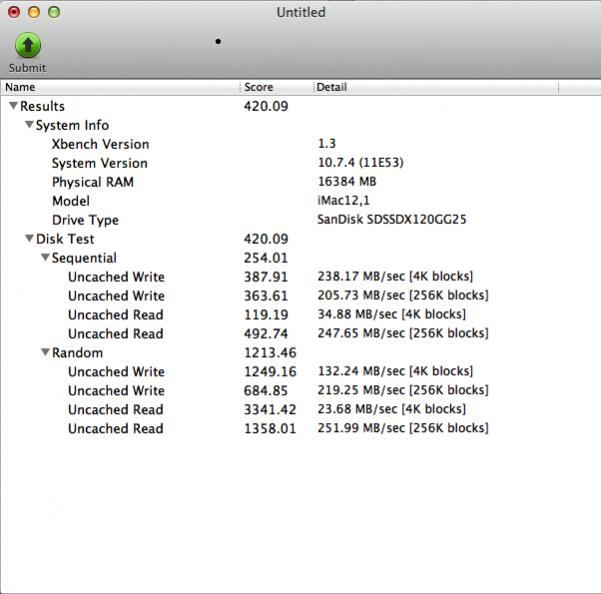This screenshot has width=601, height=594.
Task: Click the Sequential score 254.01
Action: (266, 258)
